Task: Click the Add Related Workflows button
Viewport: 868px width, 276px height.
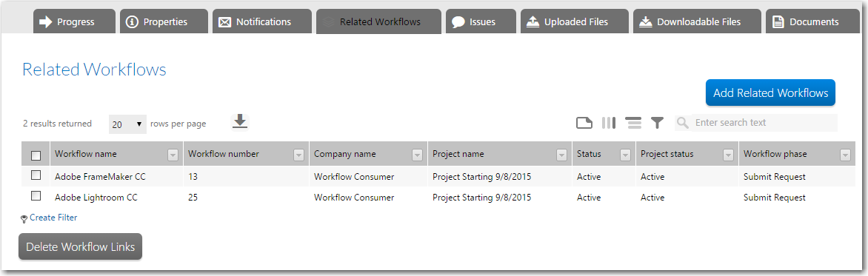Action: click(x=770, y=92)
